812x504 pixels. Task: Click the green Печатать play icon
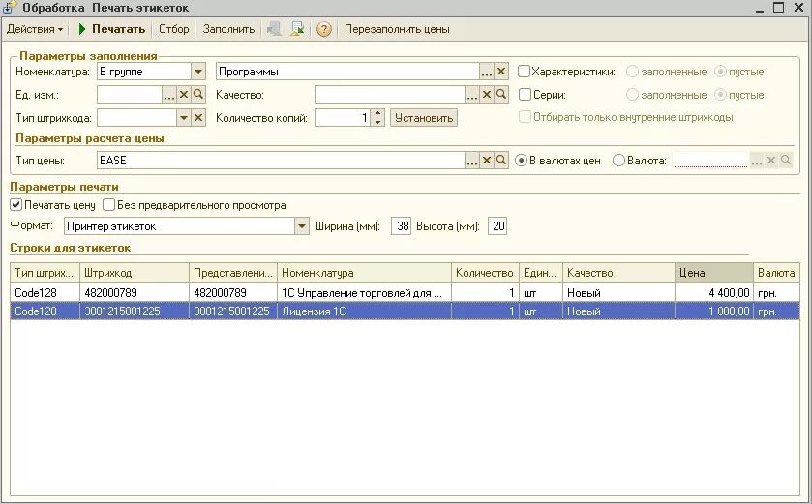(82, 29)
